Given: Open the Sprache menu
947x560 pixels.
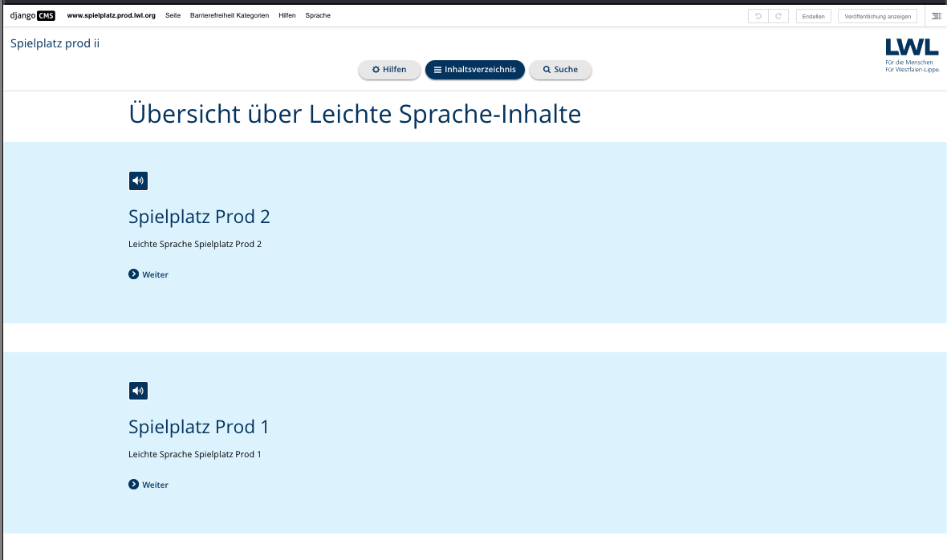Looking at the screenshot, I should [x=318, y=16].
